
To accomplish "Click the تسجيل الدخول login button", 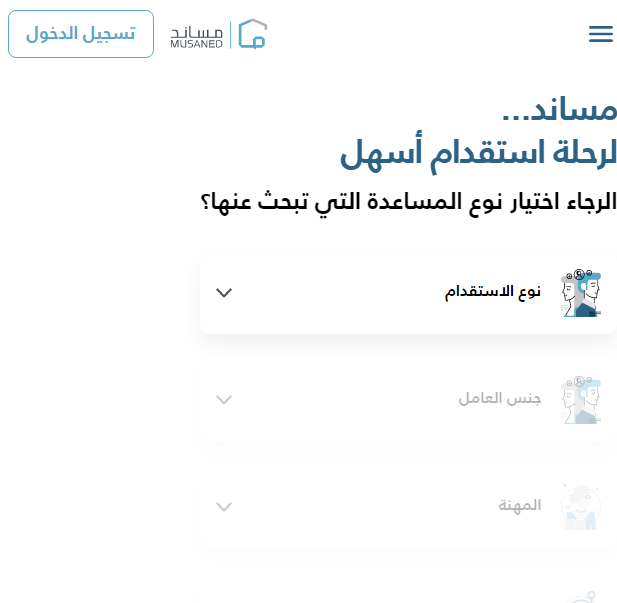I will 81,34.
